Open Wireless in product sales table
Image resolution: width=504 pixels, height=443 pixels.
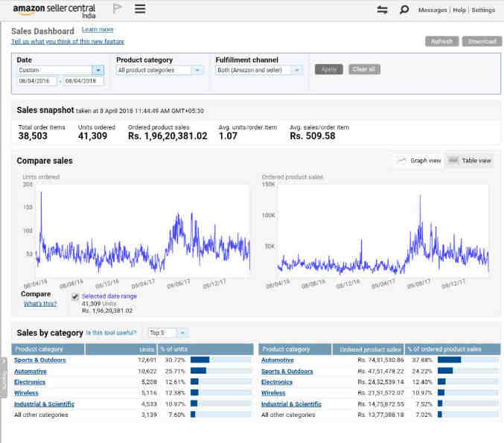click(273, 393)
